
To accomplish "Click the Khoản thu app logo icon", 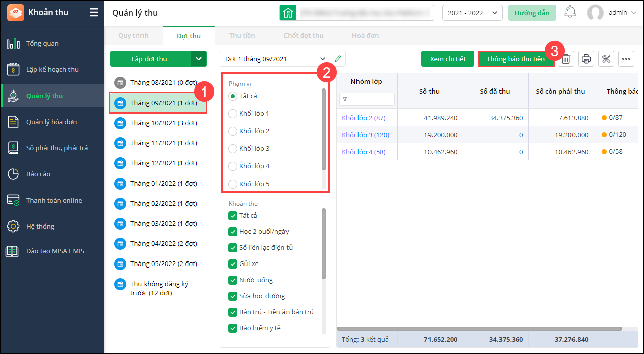I will (x=15, y=13).
